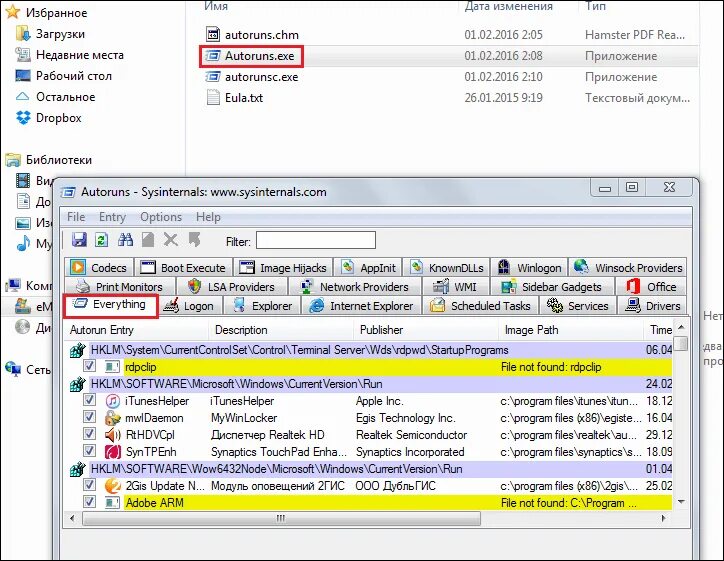Viewport: 724px width, 561px height.
Task: Uncheck the iTunesHelper autorun entry
Action: point(89,400)
